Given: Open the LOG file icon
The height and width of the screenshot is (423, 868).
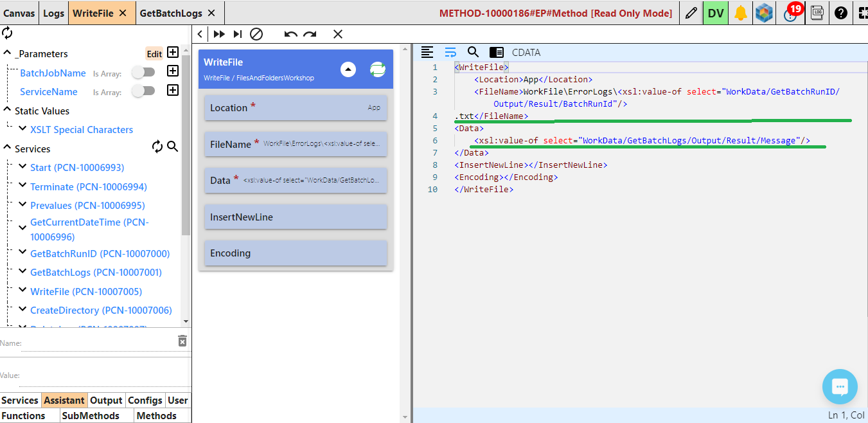Looking at the screenshot, I should (x=817, y=13).
